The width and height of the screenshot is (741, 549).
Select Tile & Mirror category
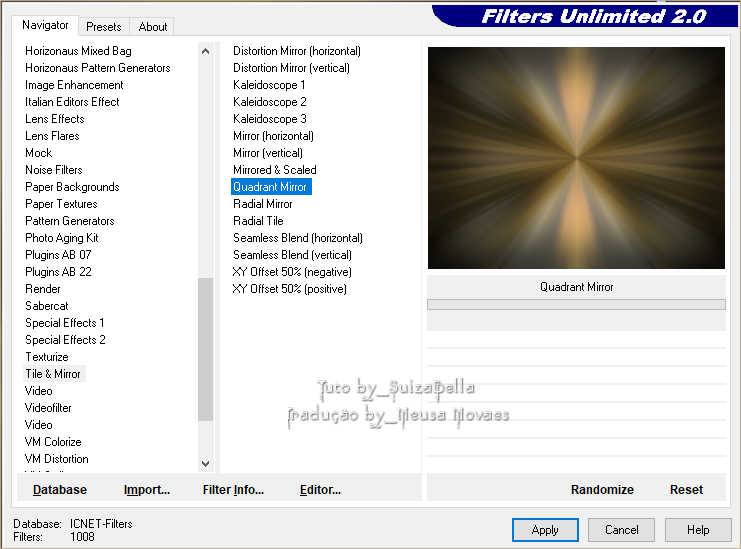[x=53, y=374]
